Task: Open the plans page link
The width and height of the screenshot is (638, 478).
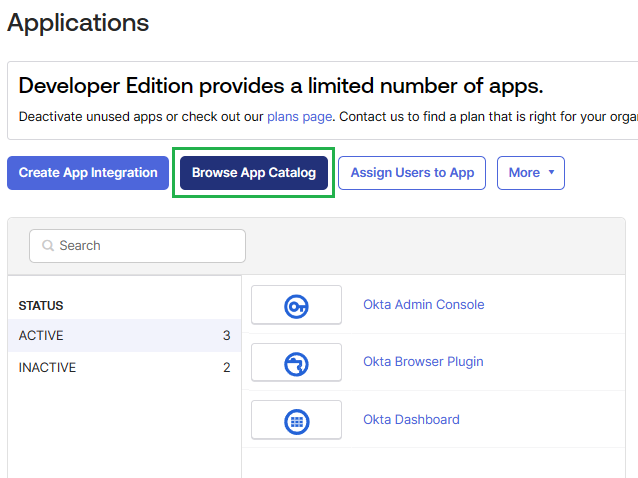Action: pyautogui.click(x=299, y=117)
